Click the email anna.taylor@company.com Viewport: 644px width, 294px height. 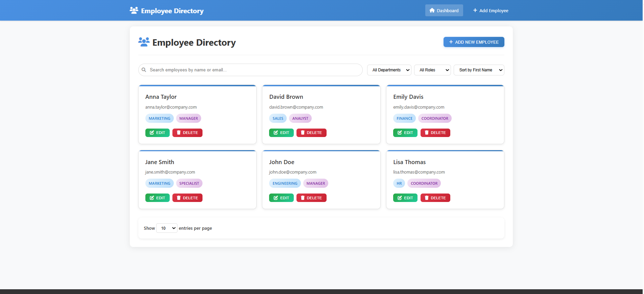[x=171, y=107]
